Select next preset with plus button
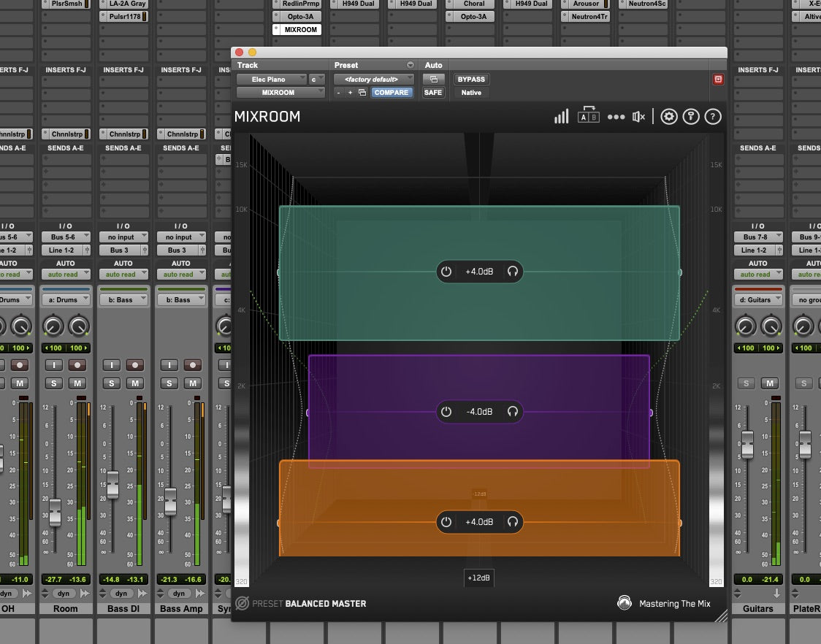Viewport: 821px width, 644px height. click(351, 93)
